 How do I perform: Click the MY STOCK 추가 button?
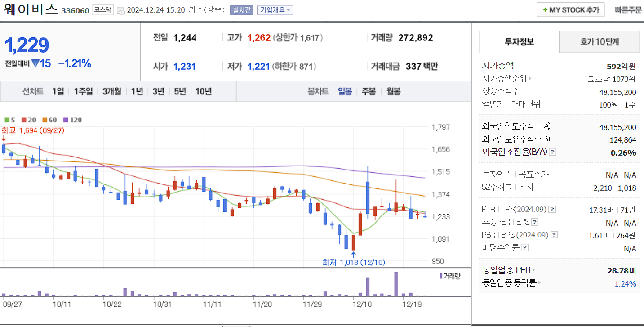[x=570, y=10]
